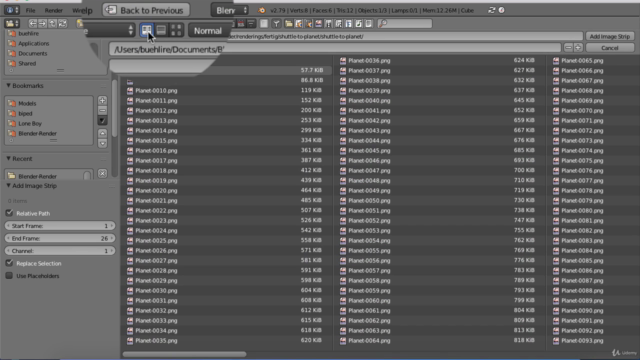
Task: Open the render engine dropdown
Action: click(230, 10)
